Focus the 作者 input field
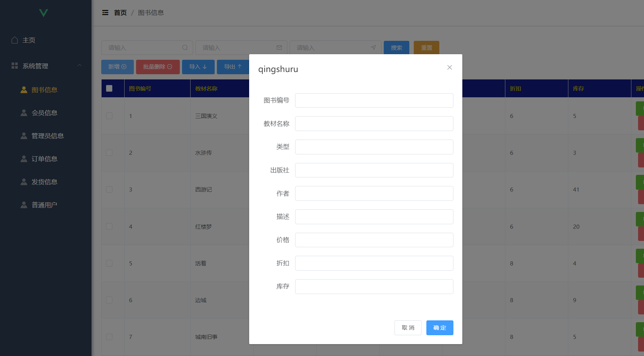 coord(374,193)
